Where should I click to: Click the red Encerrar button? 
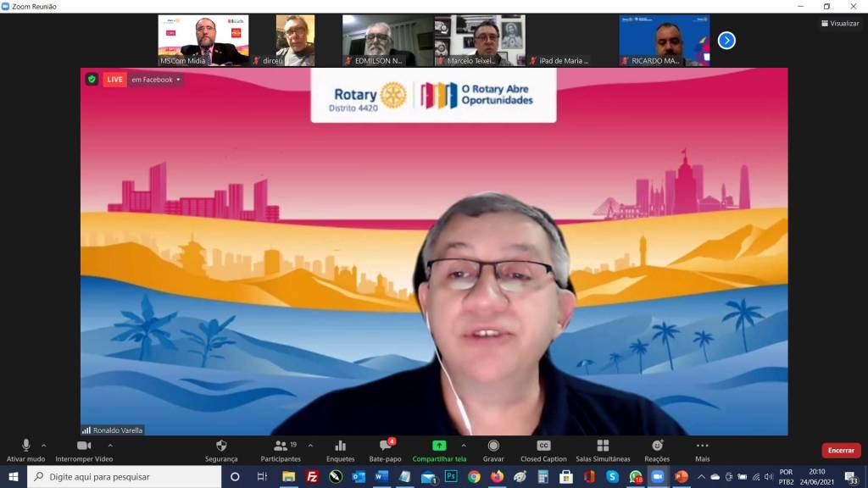[840, 451]
